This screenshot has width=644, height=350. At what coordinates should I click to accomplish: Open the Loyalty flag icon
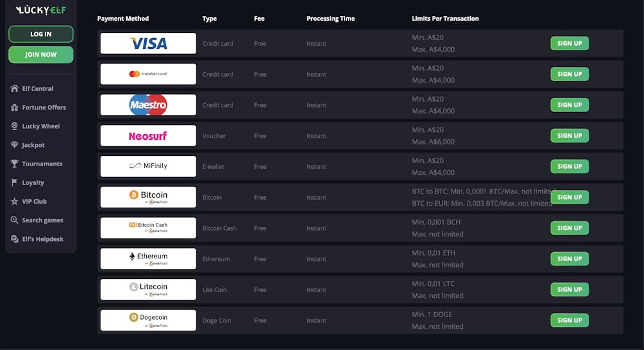coord(14,182)
